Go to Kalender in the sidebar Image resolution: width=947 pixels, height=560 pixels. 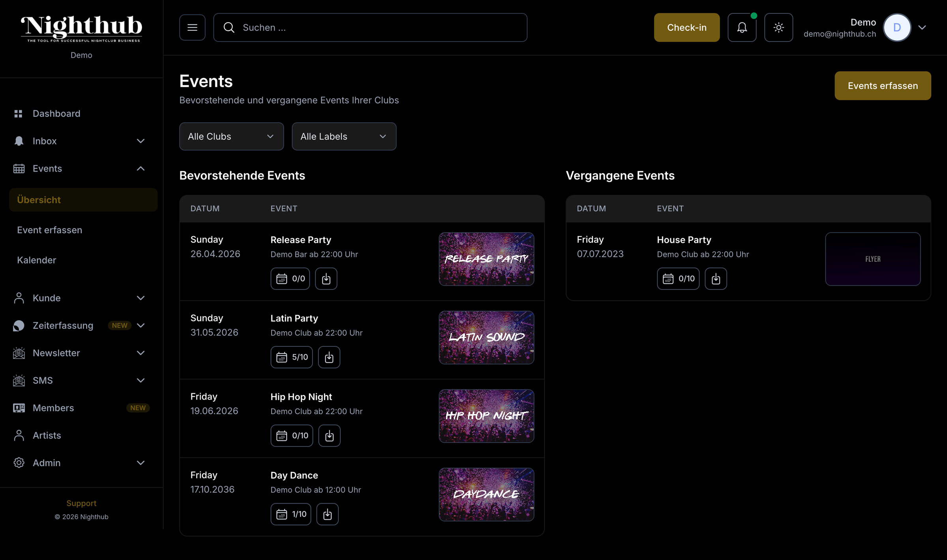tap(37, 260)
